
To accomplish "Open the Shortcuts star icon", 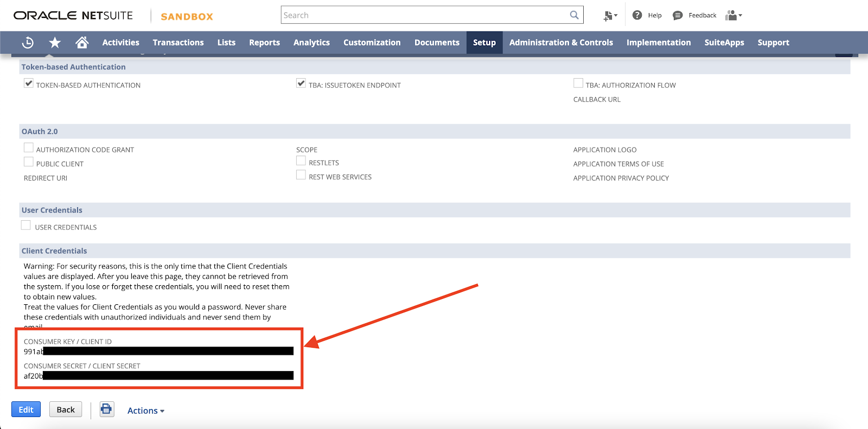I will click(x=55, y=42).
